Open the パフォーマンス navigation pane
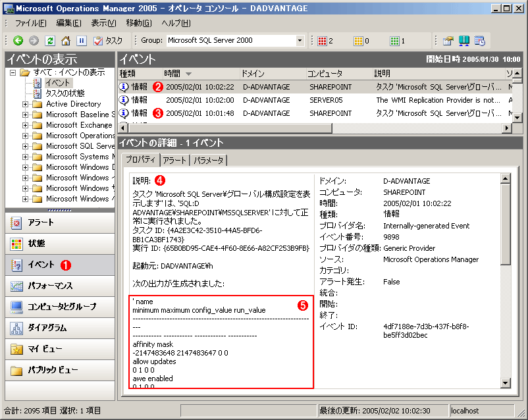The image size is (528, 420). point(60,286)
